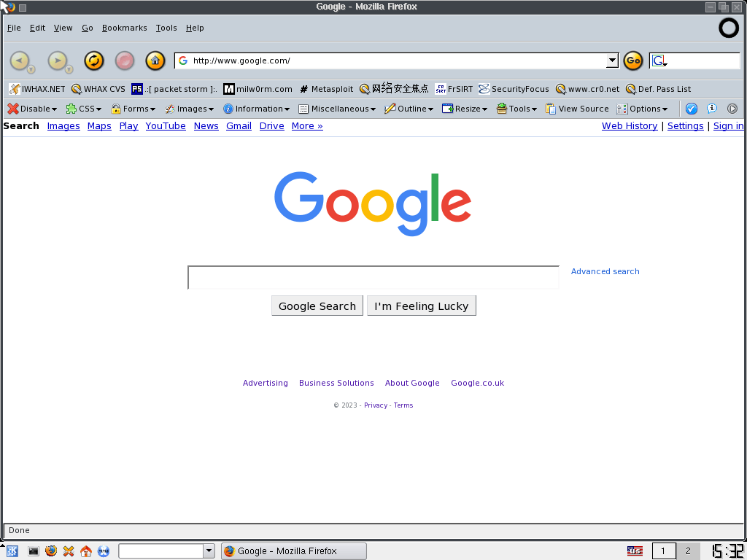Open the Tools menu in the menu bar
Screen dimensions: 747x560
(166, 28)
